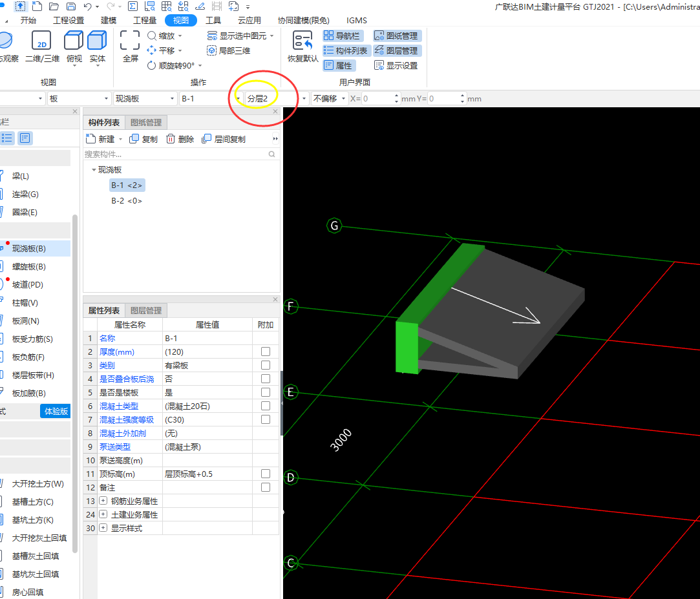Switch to 二维/三维 view mode
The image size is (700, 599).
click(42, 47)
